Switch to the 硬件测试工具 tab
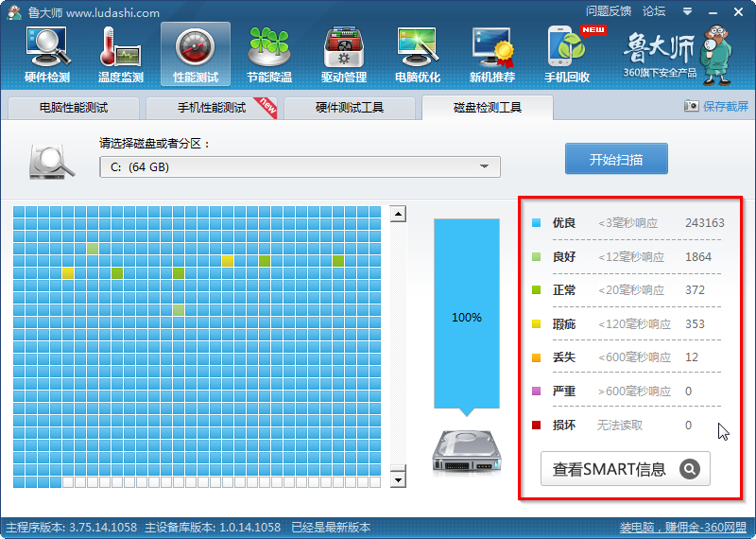The width and height of the screenshot is (756, 539). 349,108
